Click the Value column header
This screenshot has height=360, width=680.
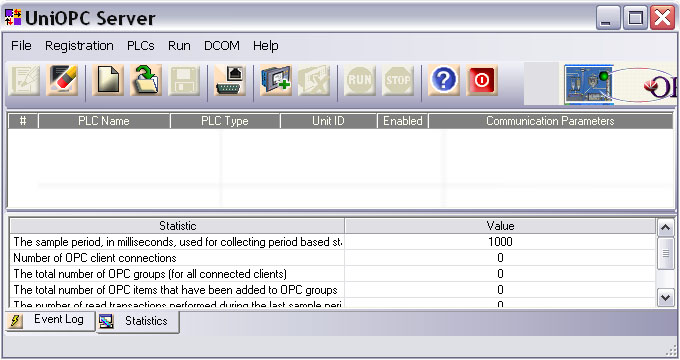pos(500,226)
